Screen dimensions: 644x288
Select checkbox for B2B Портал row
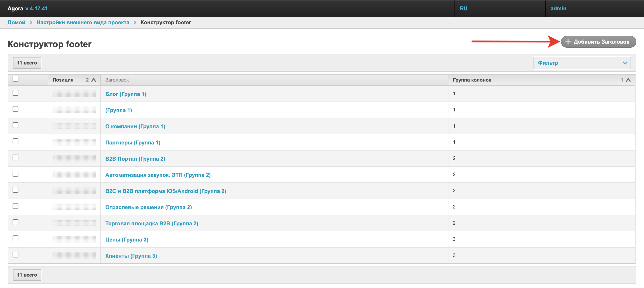tap(15, 157)
